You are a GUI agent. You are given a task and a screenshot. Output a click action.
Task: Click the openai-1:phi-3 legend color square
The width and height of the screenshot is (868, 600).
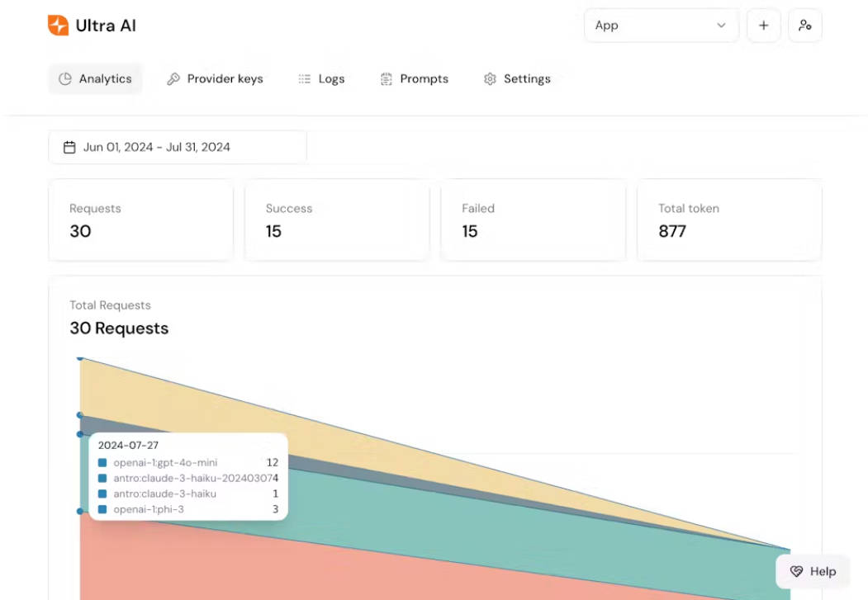pyautogui.click(x=102, y=510)
